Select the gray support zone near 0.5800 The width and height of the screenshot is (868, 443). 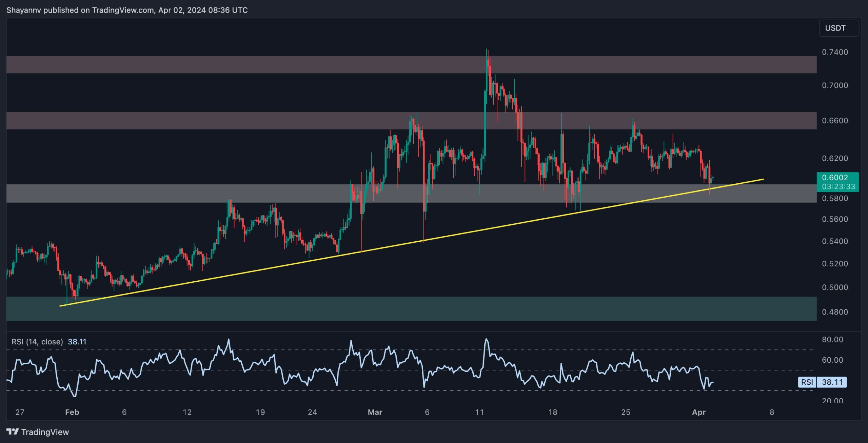tap(411, 194)
